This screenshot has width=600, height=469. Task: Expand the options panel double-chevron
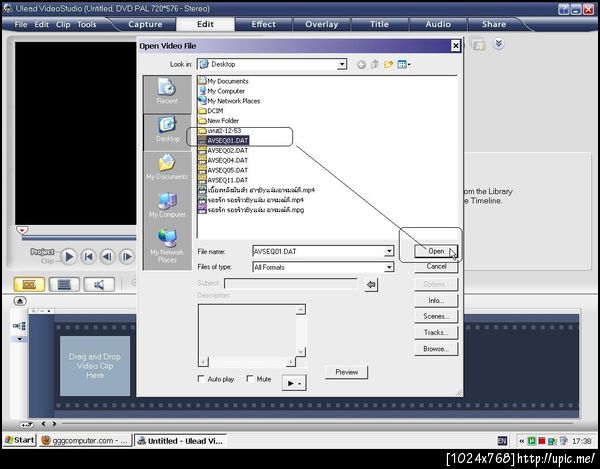(x=498, y=44)
